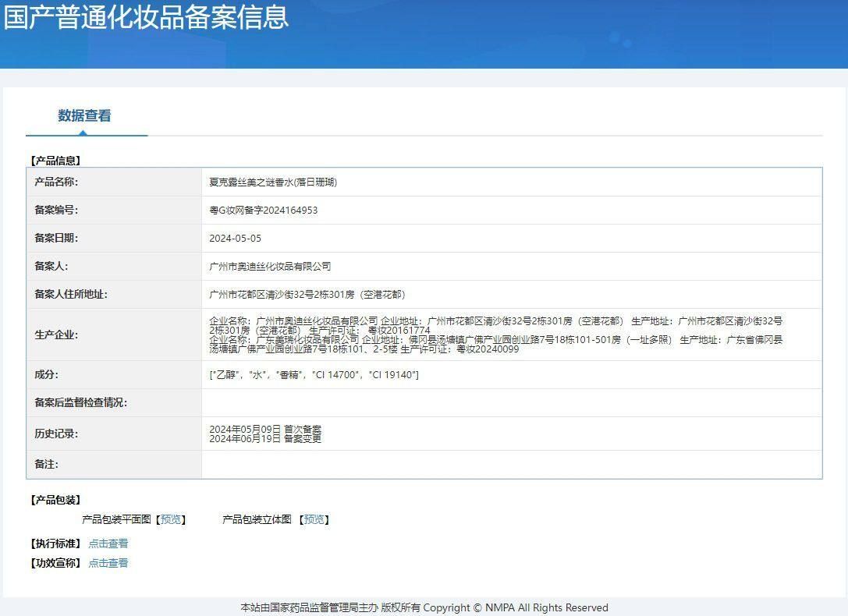Screen dimensions: 848x616
Task: Preview the 产品包装平面图 image
Action: [x=171, y=519]
